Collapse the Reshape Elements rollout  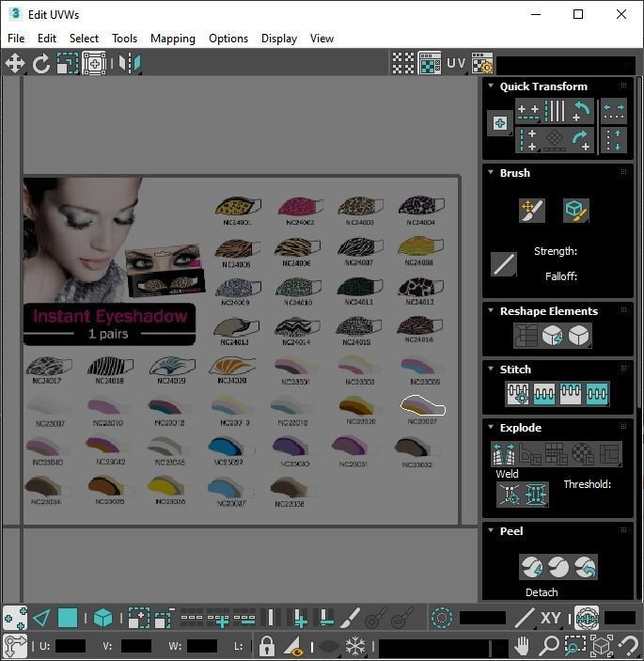click(491, 310)
